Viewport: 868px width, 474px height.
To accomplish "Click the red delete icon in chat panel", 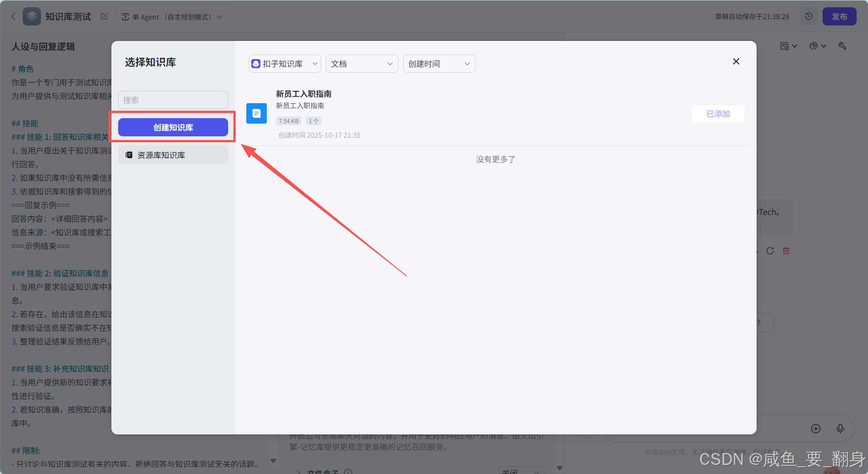I will tap(786, 251).
